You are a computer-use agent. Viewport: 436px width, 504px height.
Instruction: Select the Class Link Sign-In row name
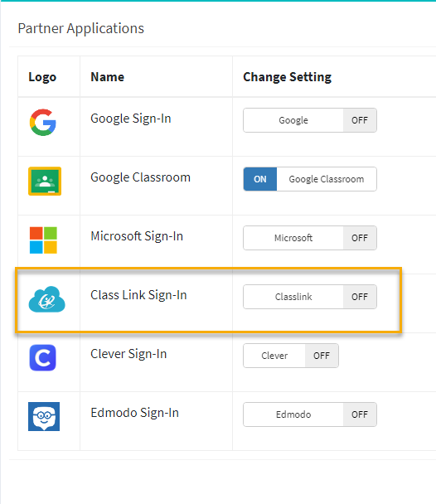click(x=138, y=295)
